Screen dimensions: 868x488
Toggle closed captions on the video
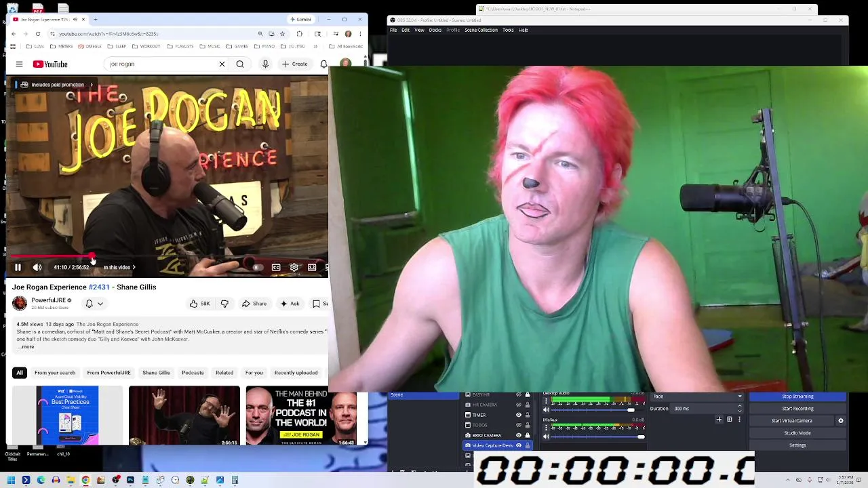(276, 268)
